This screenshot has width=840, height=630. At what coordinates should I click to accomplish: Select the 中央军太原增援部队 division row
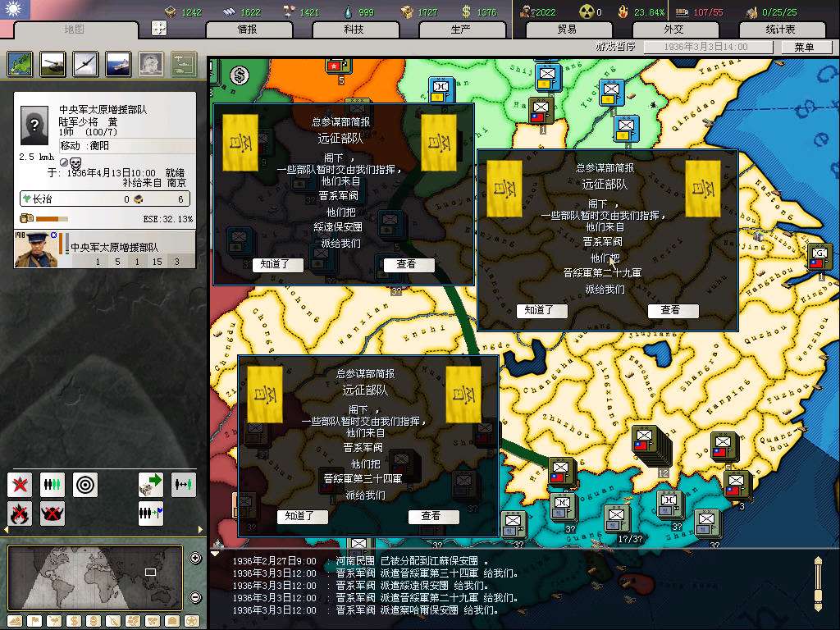click(x=104, y=249)
